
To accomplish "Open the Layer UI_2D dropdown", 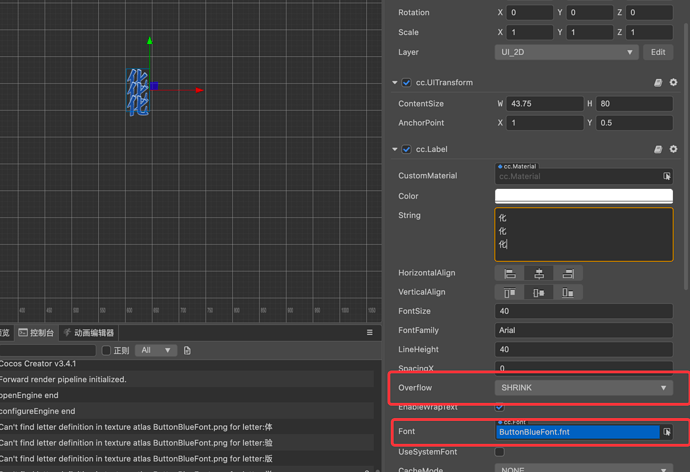I will click(566, 52).
